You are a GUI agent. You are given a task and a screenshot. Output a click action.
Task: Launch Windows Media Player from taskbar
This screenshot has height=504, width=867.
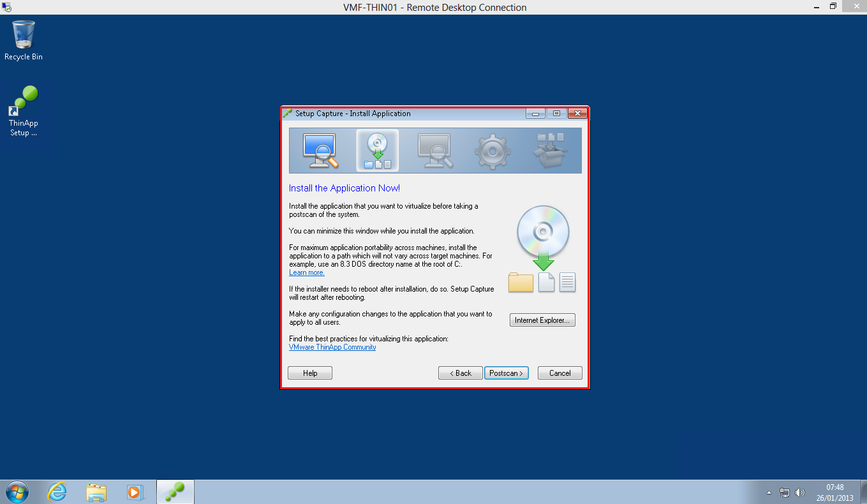tap(135, 492)
